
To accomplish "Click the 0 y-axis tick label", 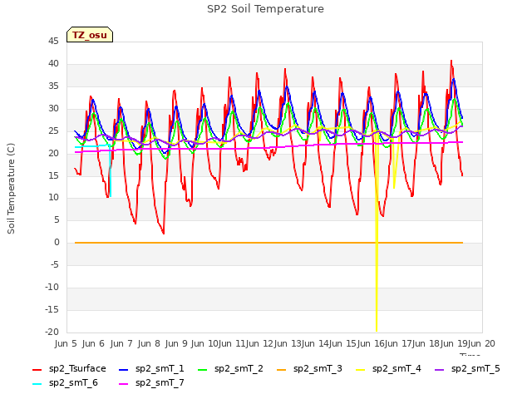I will [x=57, y=242].
